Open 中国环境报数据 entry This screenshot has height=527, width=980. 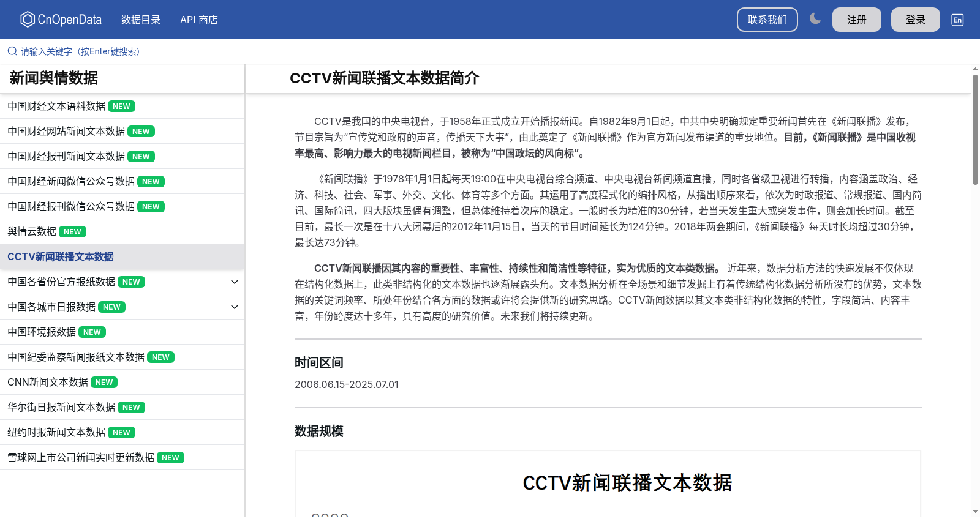coord(122,332)
